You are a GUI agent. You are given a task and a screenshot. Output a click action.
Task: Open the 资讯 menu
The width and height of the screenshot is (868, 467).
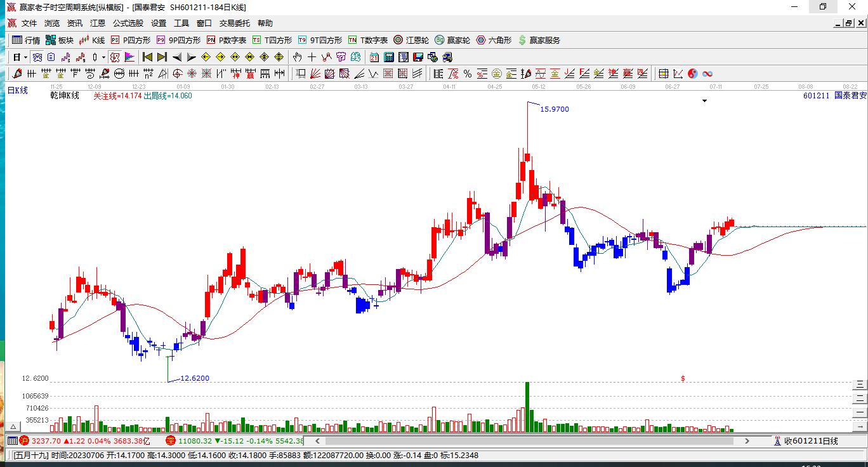coord(75,23)
